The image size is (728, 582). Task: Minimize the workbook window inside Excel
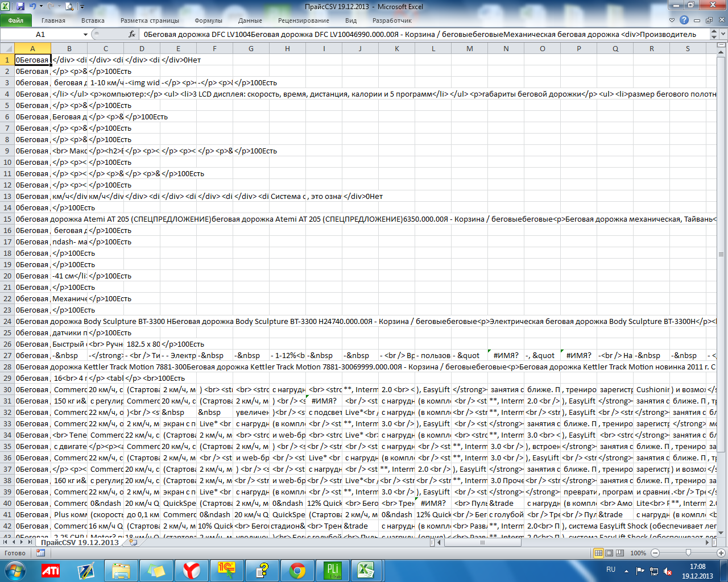pos(697,20)
